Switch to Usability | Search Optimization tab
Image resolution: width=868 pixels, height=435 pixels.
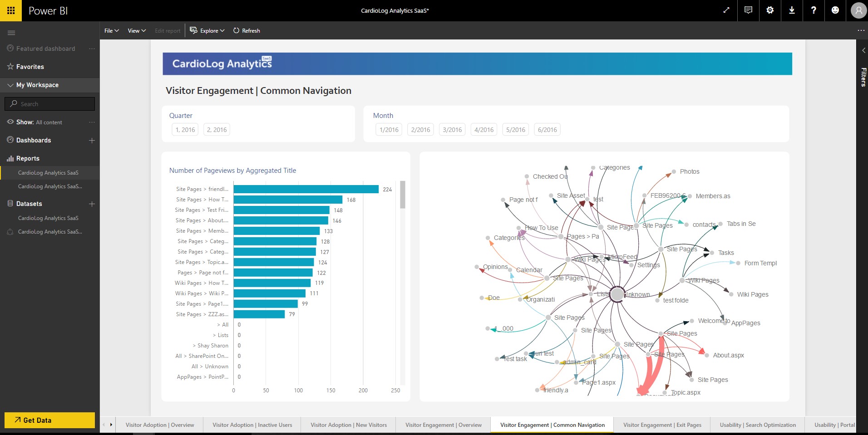coord(758,425)
